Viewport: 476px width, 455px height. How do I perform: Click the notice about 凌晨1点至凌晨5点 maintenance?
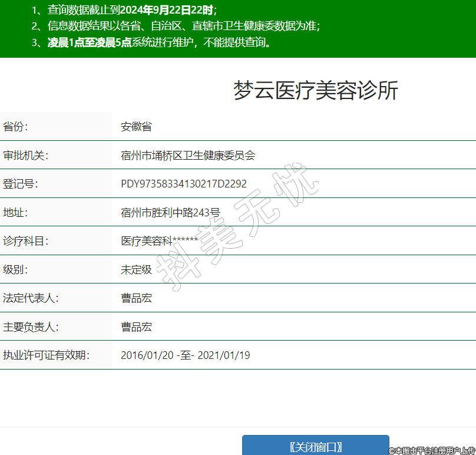159,42
